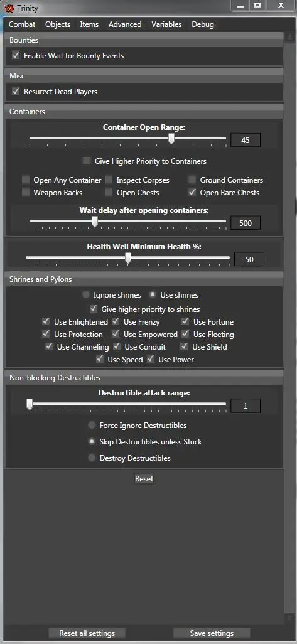Click the Trinity app icon in title bar
The width and height of the screenshot is (297, 644).
10,8
